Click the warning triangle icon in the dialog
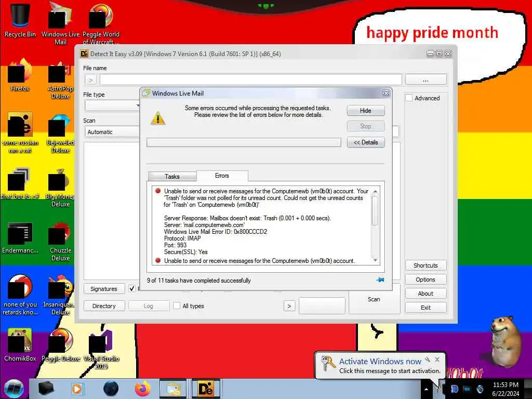532x399 pixels. [x=158, y=118]
